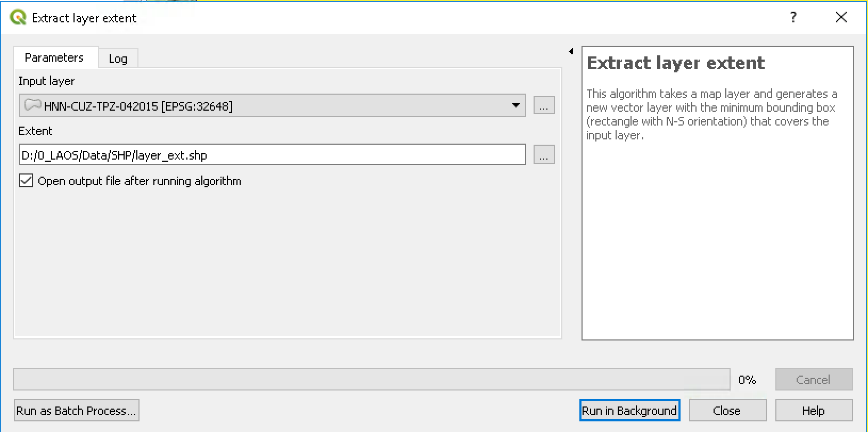This screenshot has width=868, height=432.
Task: Click the Cancel button
Action: click(x=814, y=379)
